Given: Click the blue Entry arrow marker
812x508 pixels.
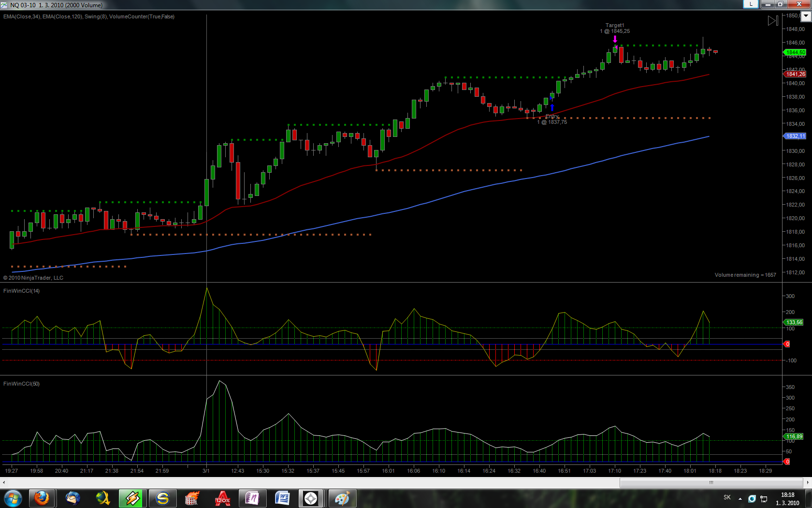Looking at the screenshot, I should pos(552,107).
